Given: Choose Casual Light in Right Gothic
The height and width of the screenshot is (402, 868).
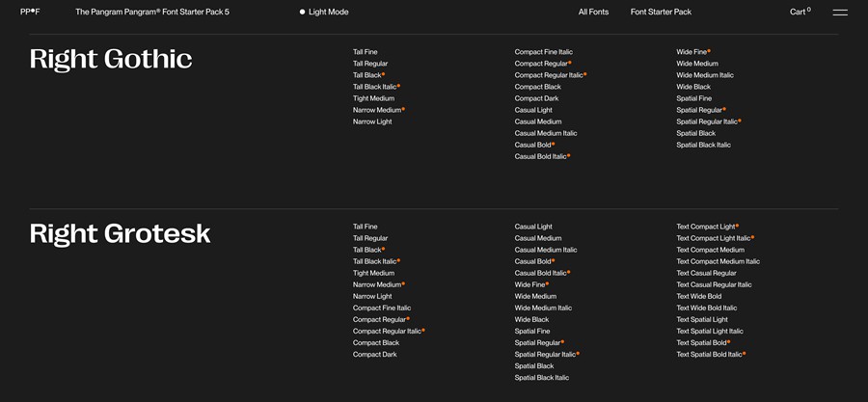Looking at the screenshot, I should [x=533, y=110].
